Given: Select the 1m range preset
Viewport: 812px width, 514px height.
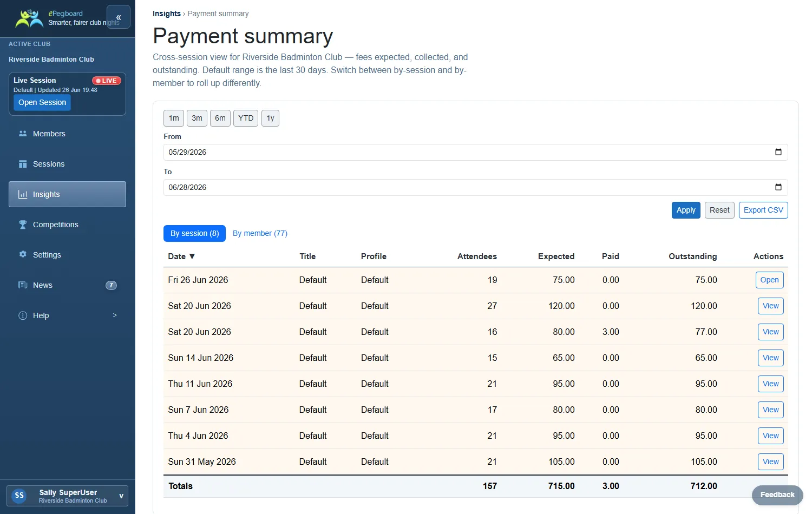Looking at the screenshot, I should pyautogui.click(x=174, y=118).
